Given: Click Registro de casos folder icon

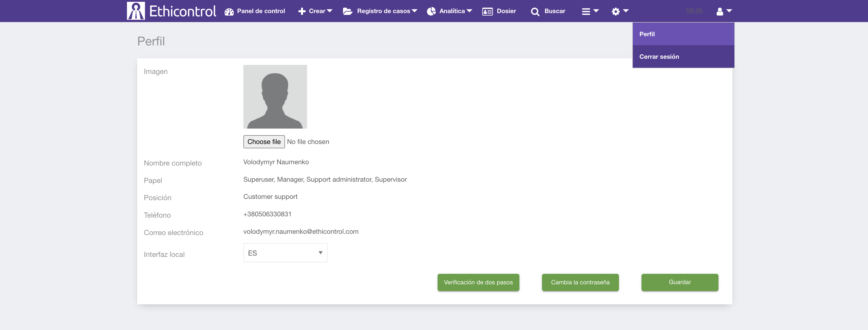Looking at the screenshot, I should (347, 12).
